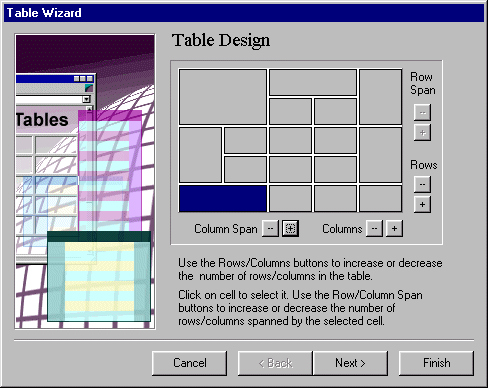Select the tall cell at left of second row
The width and height of the screenshot is (488, 388).
tap(200, 155)
